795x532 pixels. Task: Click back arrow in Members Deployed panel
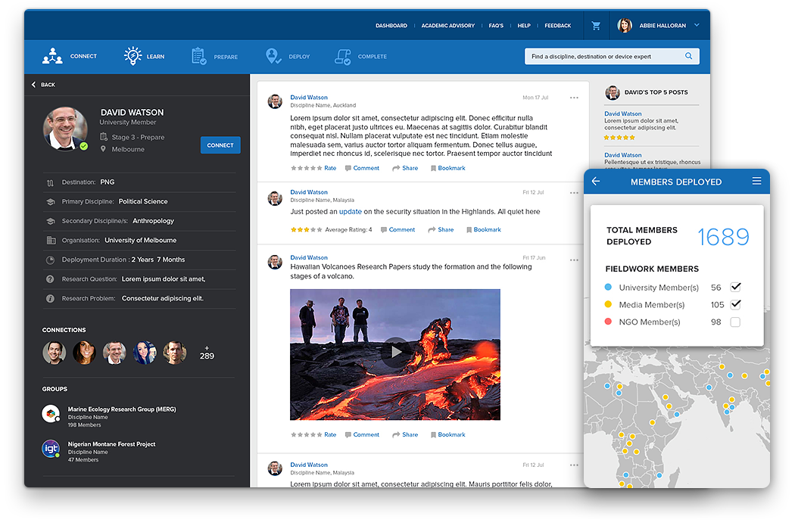596,182
